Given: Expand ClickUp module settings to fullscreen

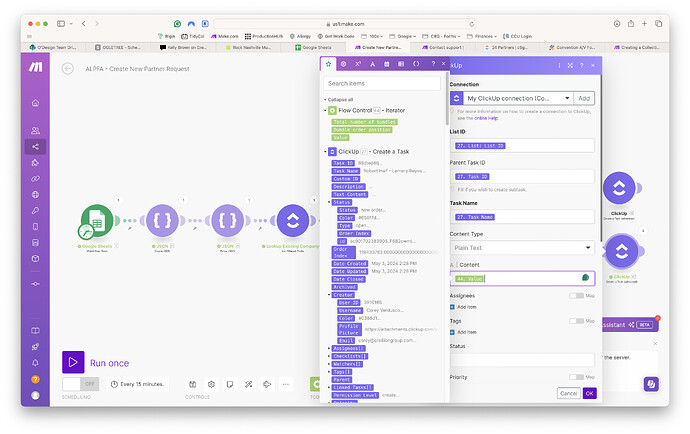Looking at the screenshot, I should coord(570,65).
